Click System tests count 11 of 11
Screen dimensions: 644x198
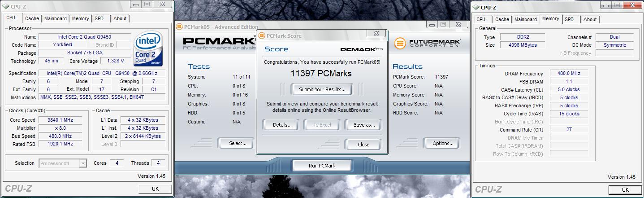[241, 77]
